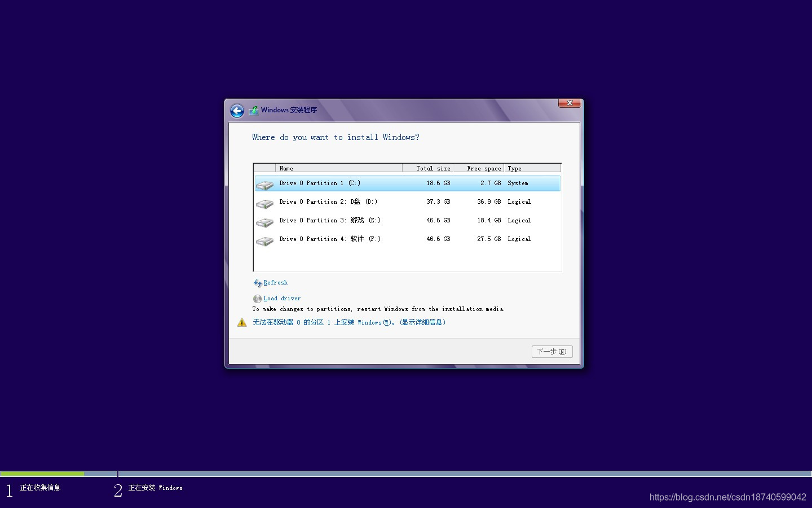Click step 2 正在安装 Windows label
Image resolution: width=812 pixels, height=508 pixels.
tap(155, 488)
